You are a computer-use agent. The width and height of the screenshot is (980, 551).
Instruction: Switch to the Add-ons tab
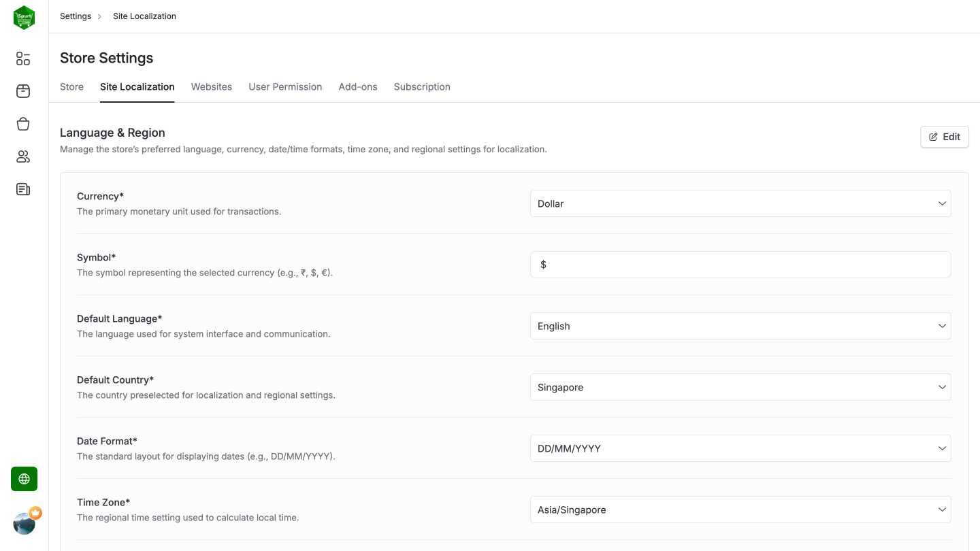[358, 86]
